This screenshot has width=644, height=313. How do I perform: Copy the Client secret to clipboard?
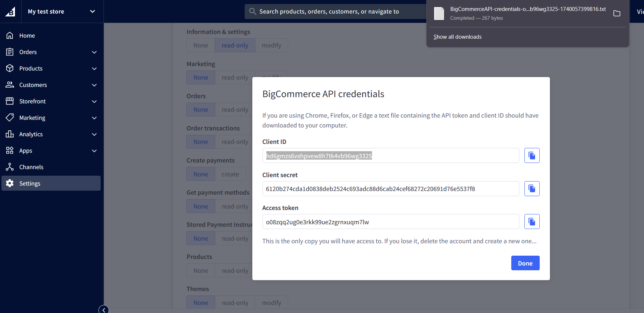point(532,188)
